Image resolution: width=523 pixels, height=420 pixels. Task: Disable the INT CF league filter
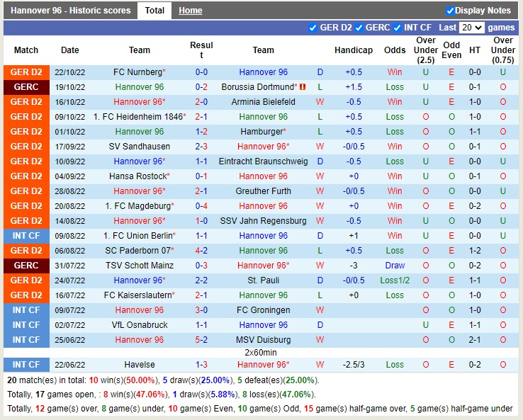coord(398,28)
